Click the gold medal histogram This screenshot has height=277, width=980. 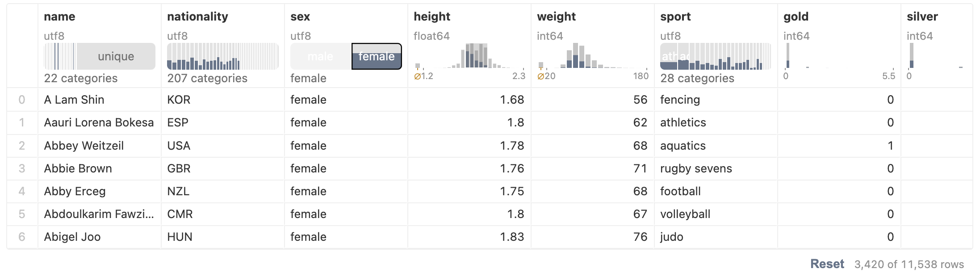[x=840, y=56]
